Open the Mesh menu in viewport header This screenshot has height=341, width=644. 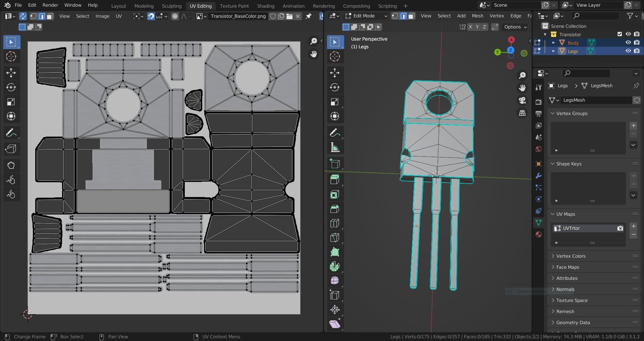click(477, 16)
